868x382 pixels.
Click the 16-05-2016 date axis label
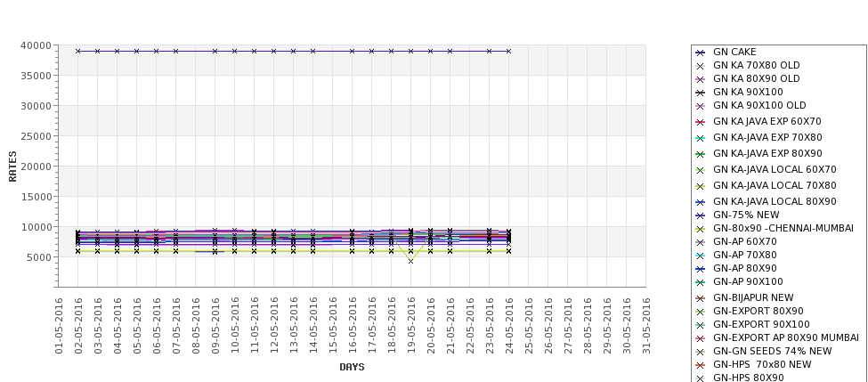[x=352, y=326]
